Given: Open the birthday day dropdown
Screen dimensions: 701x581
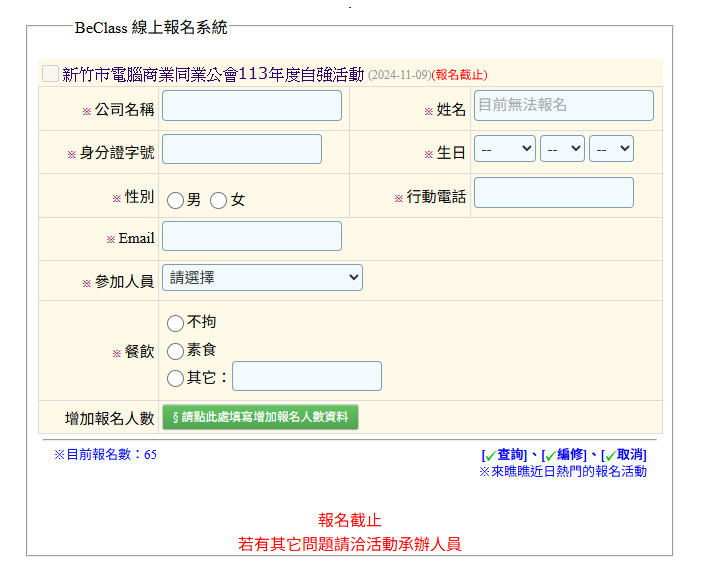Looking at the screenshot, I should pos(611,149).
